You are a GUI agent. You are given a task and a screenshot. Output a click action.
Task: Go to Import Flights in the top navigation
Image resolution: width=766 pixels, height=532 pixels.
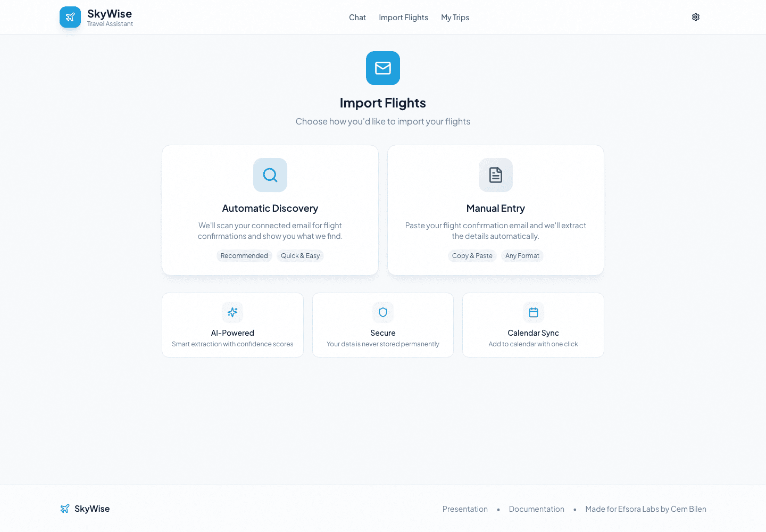pos(403,18)
